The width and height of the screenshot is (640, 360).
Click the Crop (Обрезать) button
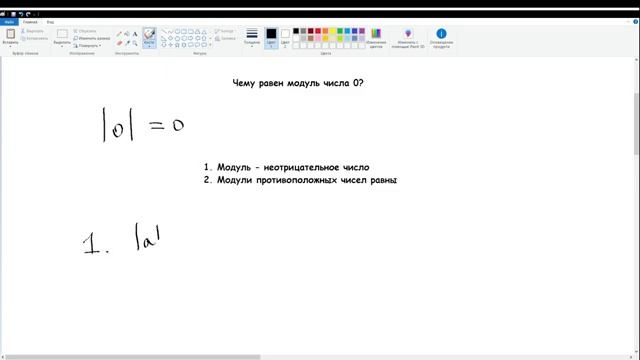point(85,31)
